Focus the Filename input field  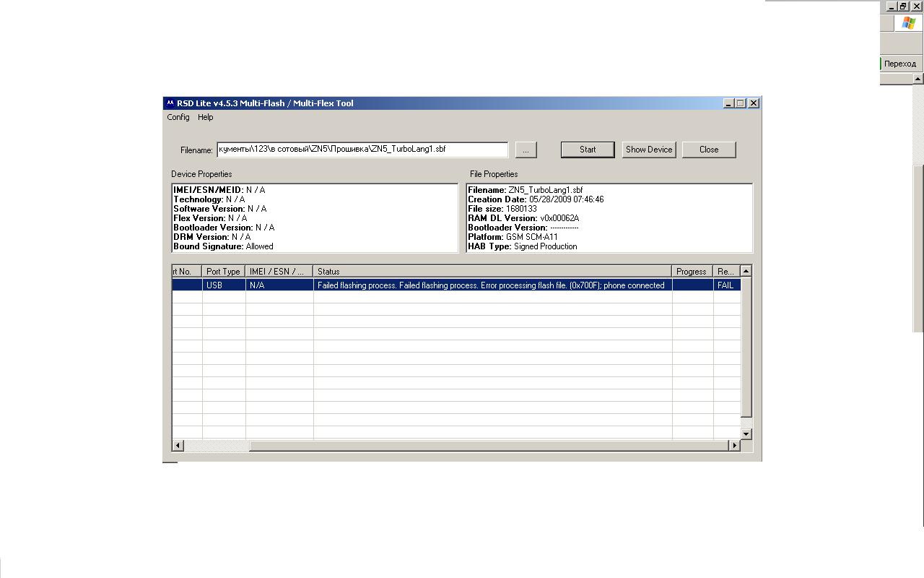(x=362, y=150)
